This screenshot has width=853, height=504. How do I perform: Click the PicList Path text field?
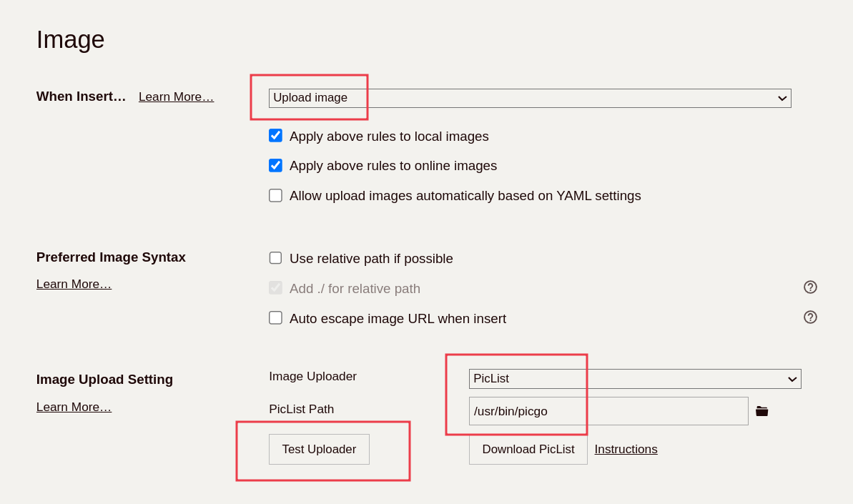608,411
